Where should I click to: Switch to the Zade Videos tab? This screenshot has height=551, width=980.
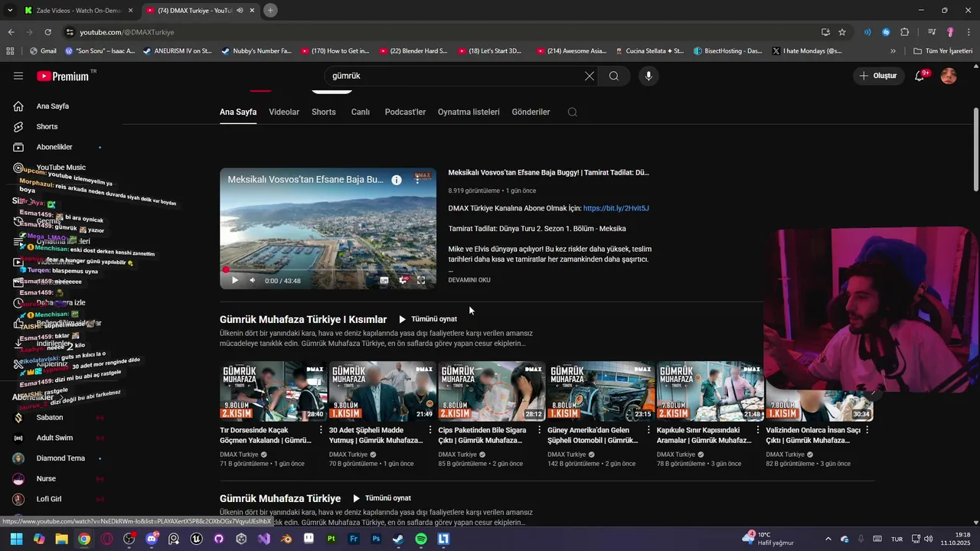(x=79, y=10)
